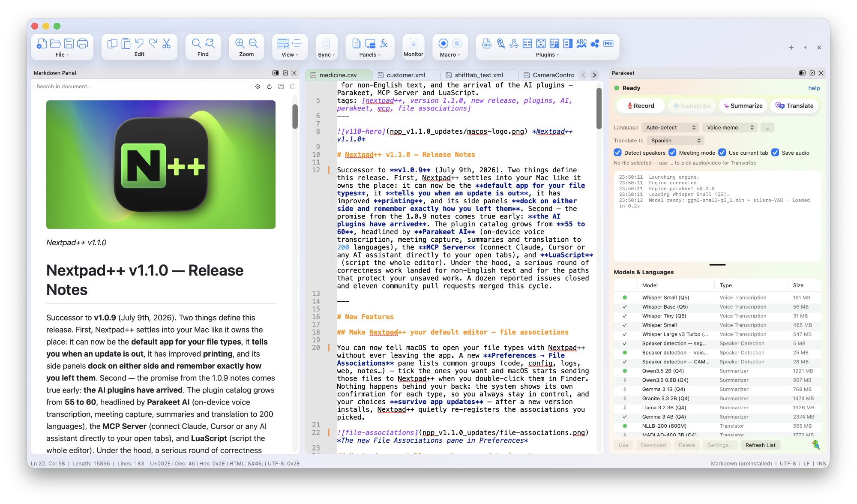Screen dimensions: 857x504
Task: Zoom in on the editor
Action: click(240, 43)
